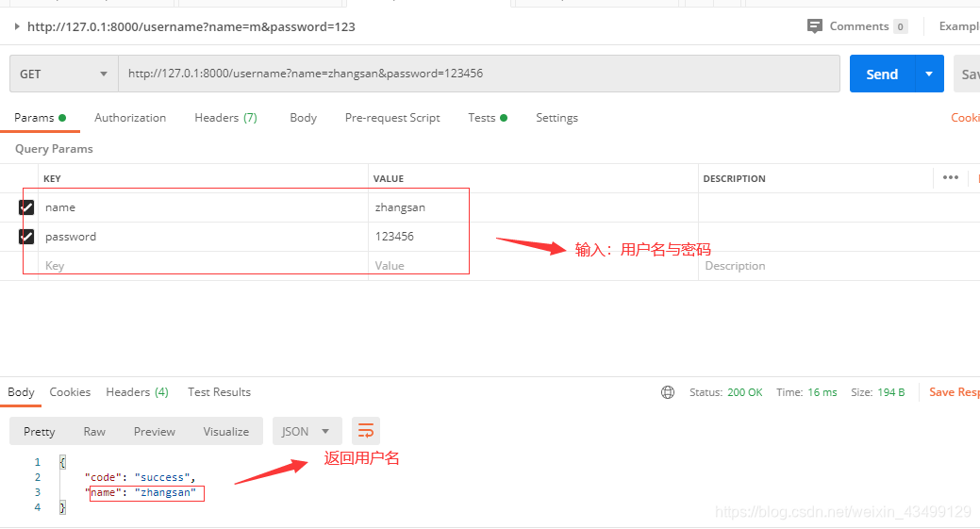Click the empty Value placeholder field

[533, 265]
